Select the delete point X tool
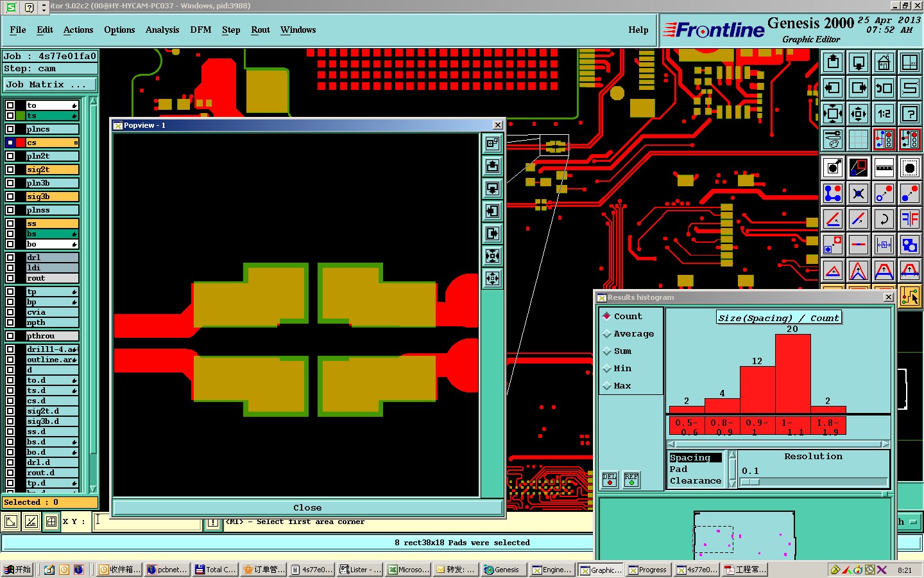This screenshot has height=578, width=924. tap(859, 193)
